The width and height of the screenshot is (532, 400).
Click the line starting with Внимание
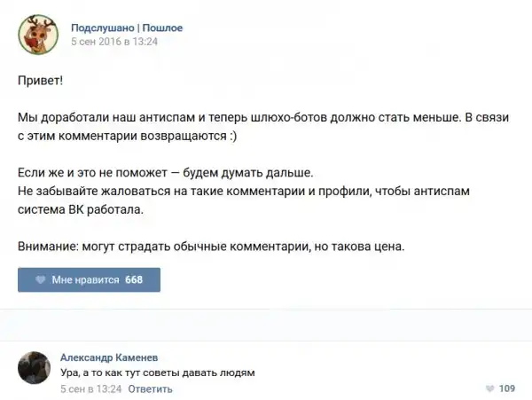(211, 245)
